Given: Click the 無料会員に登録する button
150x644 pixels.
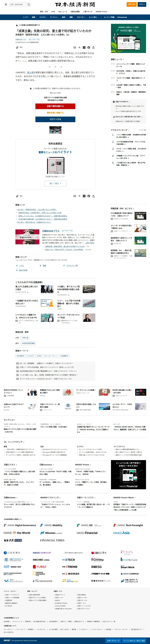Looking at the screenshot, I should point(55,113).
